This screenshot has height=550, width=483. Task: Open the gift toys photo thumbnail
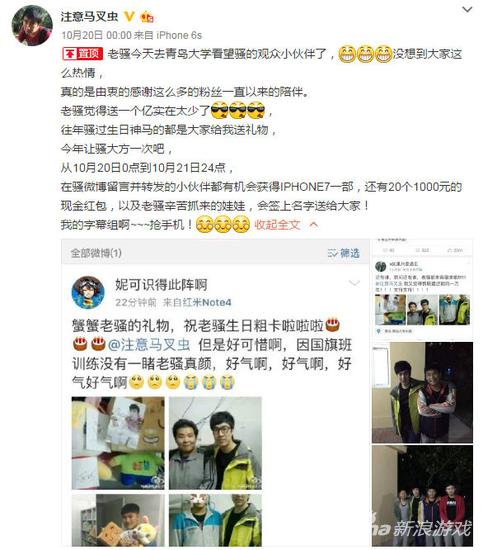pos(118,443)
